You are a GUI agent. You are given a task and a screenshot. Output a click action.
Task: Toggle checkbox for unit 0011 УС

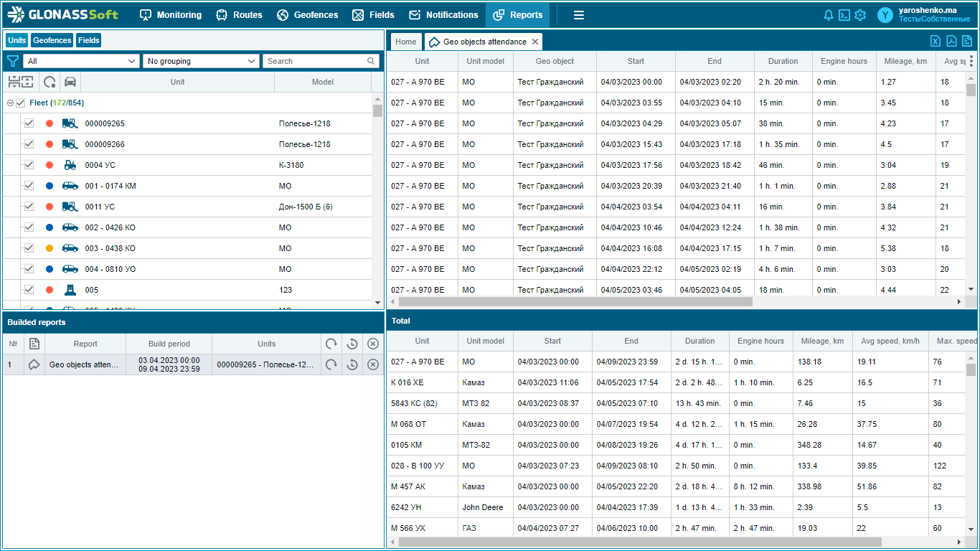[29, 207]
